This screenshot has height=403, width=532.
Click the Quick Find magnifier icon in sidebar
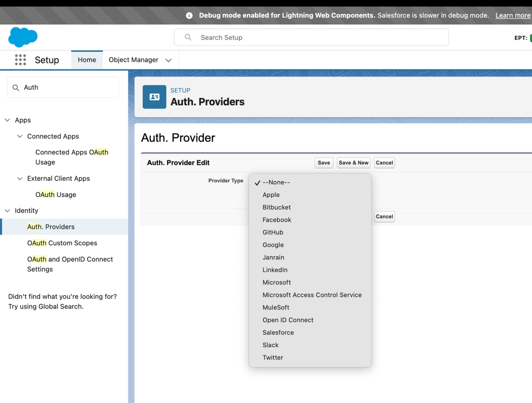click(16, 87)
